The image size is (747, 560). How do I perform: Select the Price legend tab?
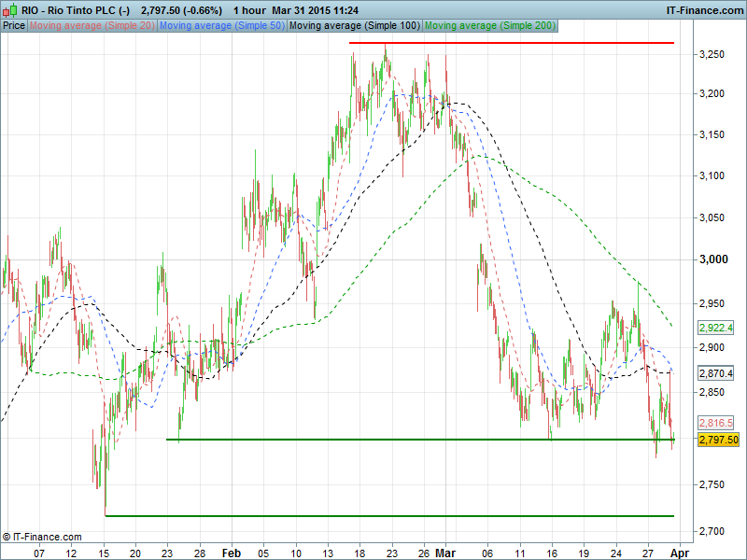(x=14, y=25)
